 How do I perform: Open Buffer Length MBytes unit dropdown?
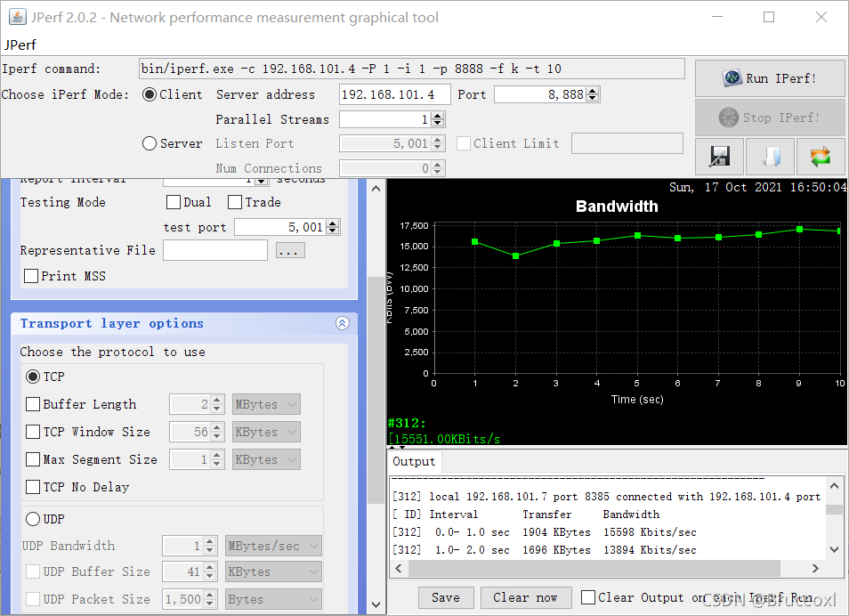(266, 404)
